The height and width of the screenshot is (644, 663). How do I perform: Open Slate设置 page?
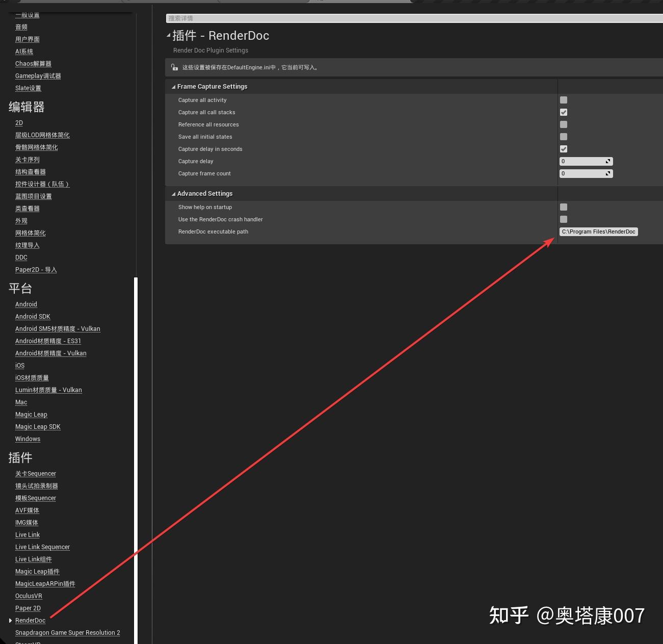(x=28, y=88)
